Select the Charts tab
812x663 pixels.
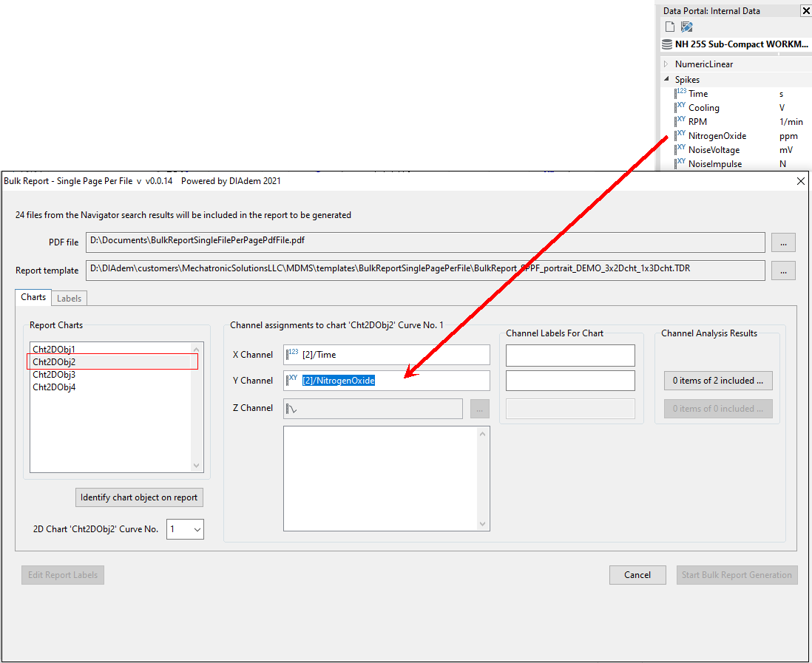point(33,297)
